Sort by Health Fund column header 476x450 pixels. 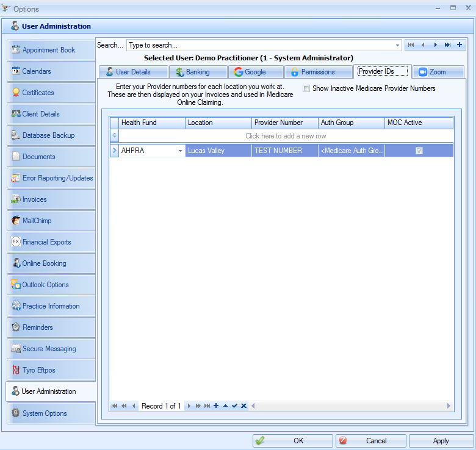tap(152, 123)
